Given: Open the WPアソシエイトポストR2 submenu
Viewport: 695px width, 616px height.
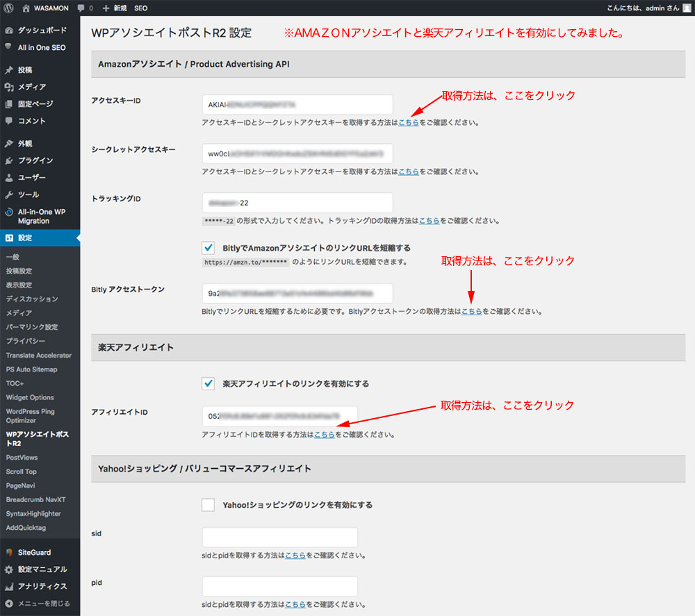Looking at the screenshot, I should [38, 438].
